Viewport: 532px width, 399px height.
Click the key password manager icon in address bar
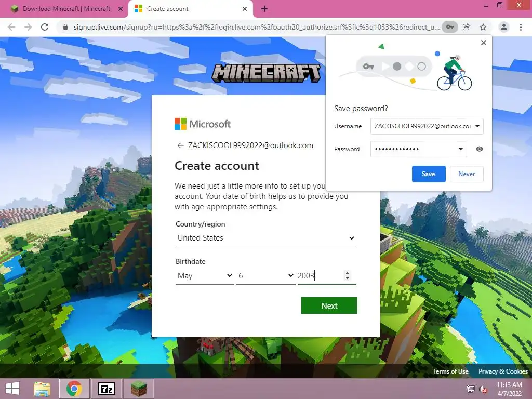click(449, 27)
